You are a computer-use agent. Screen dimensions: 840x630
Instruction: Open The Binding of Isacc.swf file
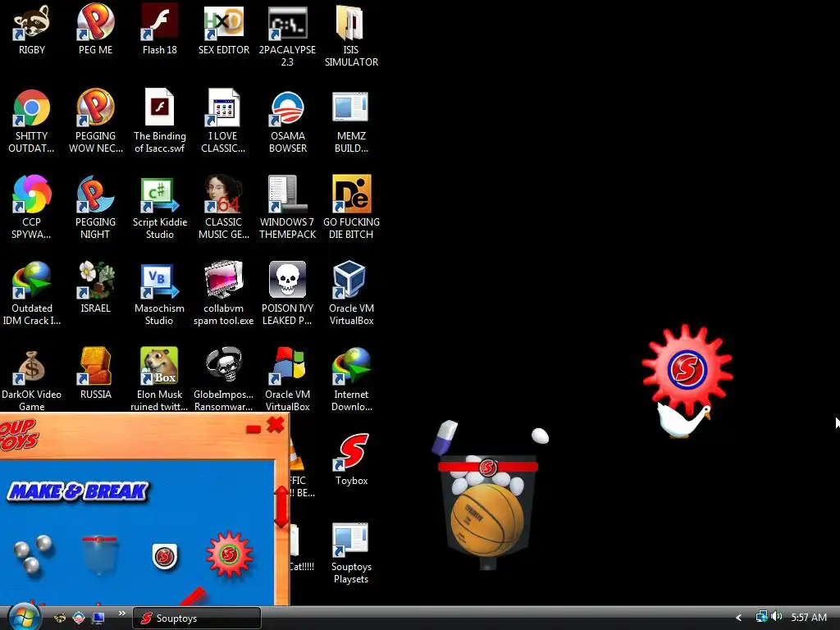(x=160, y=121)
